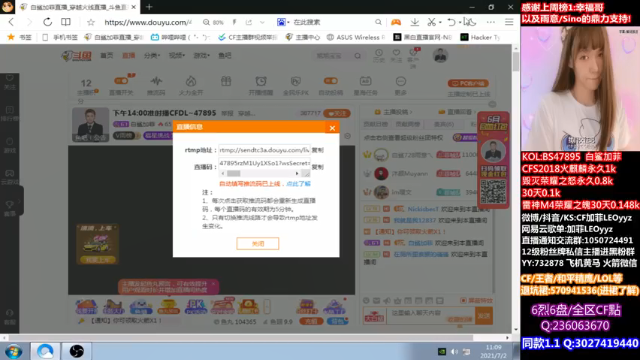Open the reading mode book icon
This screenshot has height=360, width=640.
(66, 22)
